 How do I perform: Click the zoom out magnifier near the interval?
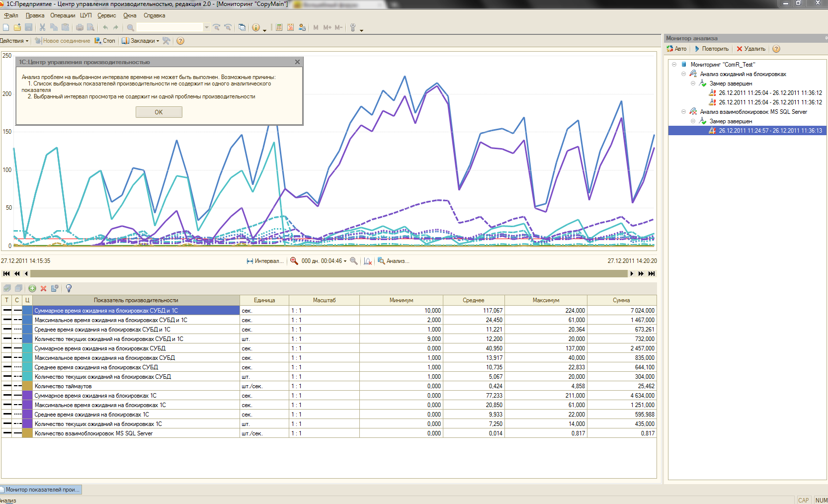(354, 260)
